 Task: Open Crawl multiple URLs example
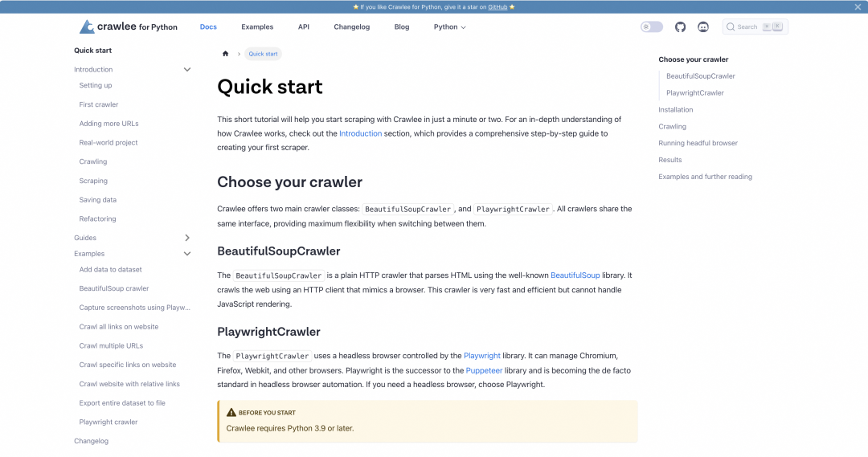pyautogui.click(x=111, y=346)
